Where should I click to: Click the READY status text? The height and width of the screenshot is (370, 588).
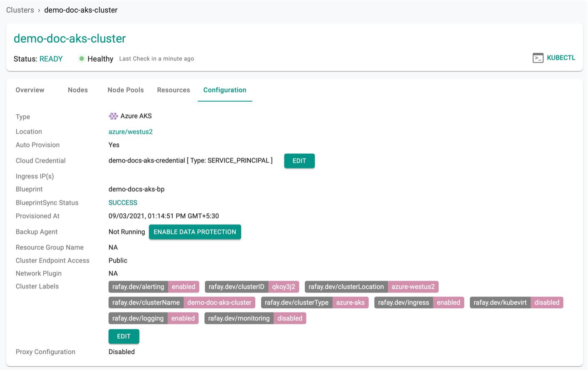(x=51, y=59)
